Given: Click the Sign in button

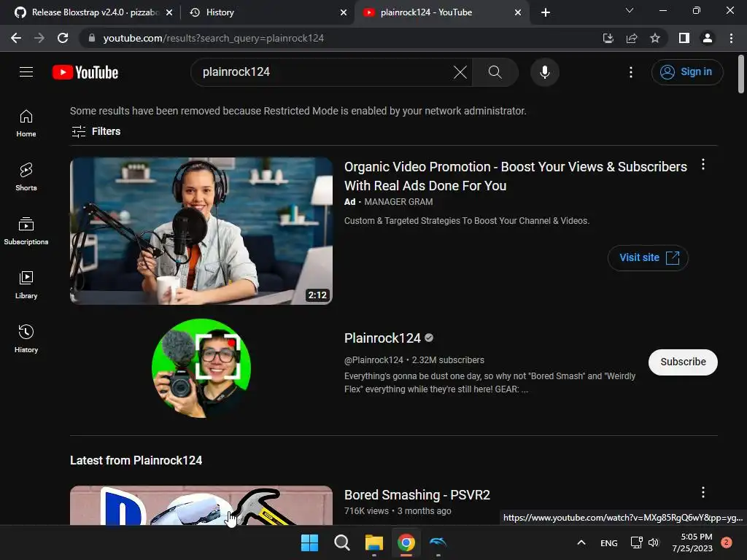Looking at the screenshot, I should pos(687,72).
